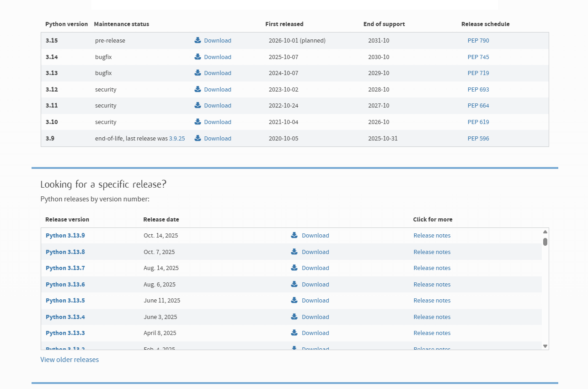Open the Python 3.13.5 release link
The height and width of the screenshot is (389, 588).
[x=65, y=301]
